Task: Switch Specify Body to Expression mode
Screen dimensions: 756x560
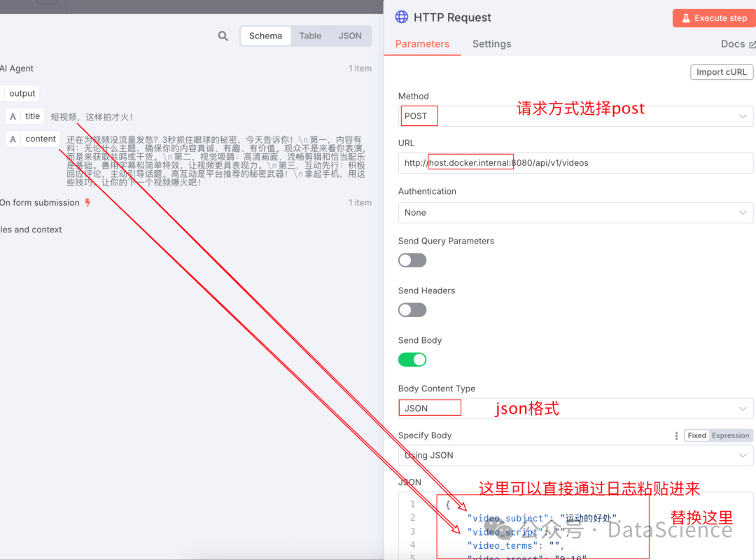Action: point(730,435)
